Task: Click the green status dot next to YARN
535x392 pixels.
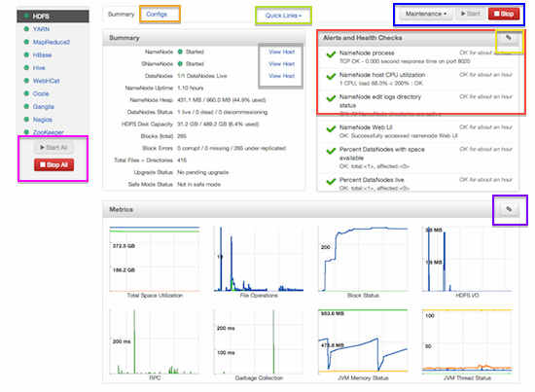Action: [26, 29]
